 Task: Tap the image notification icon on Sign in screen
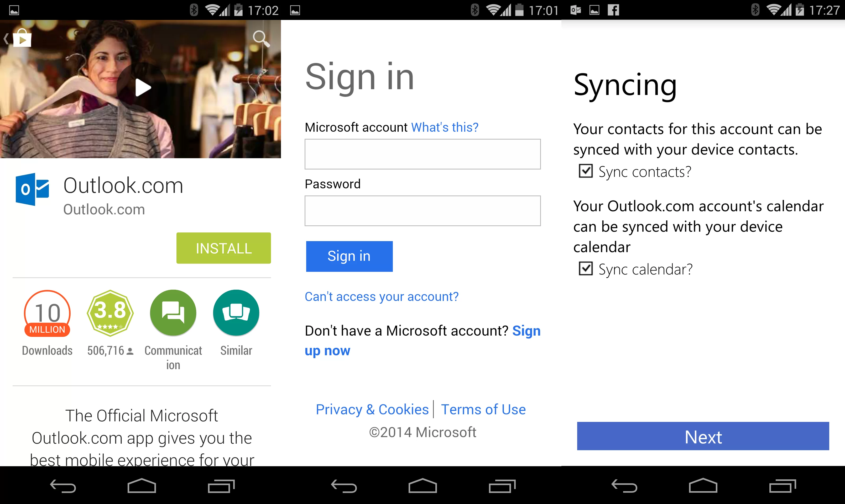point(295,10)
